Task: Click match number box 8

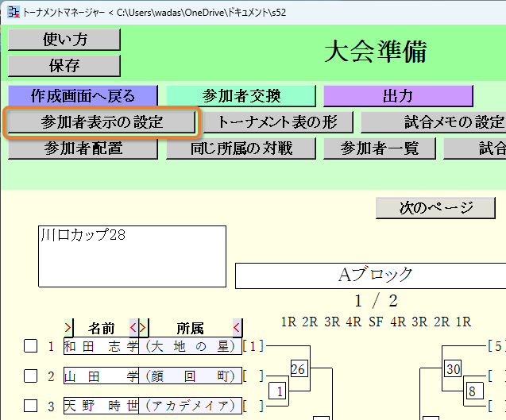Action: pyautogui.click(x=475, y=391)
